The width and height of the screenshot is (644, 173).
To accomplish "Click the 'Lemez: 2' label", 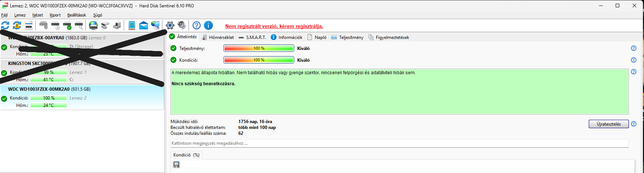I will tap(78, 98).
